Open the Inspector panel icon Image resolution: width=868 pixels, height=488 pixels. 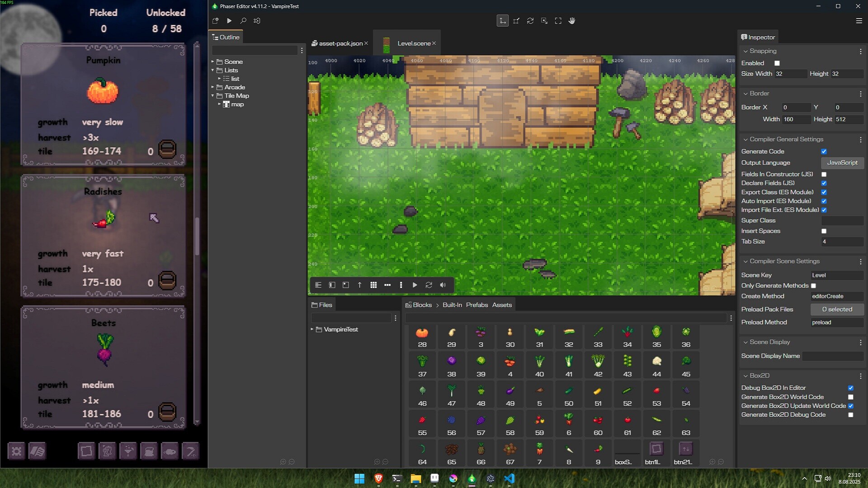click(x=744, y=37)
